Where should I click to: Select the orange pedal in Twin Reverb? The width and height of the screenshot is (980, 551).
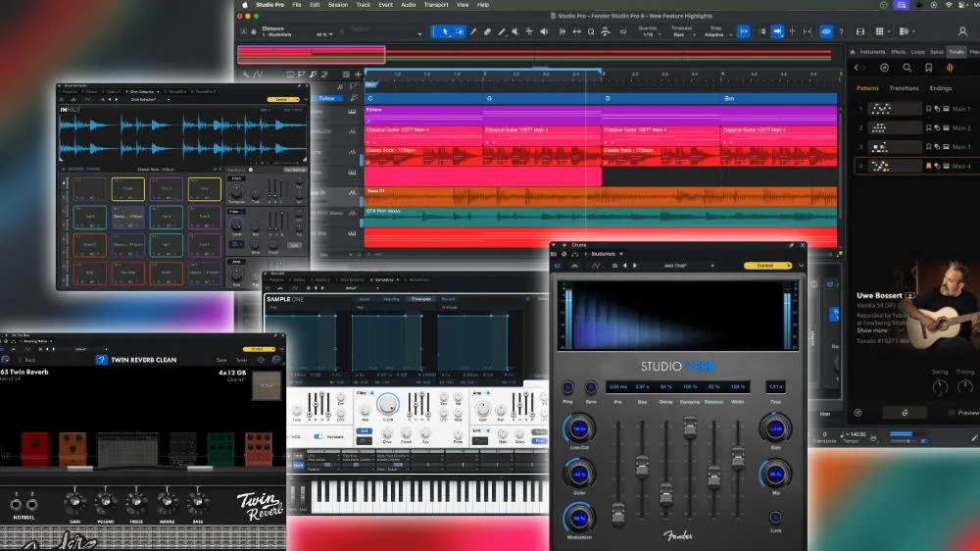tap(73, 448)
